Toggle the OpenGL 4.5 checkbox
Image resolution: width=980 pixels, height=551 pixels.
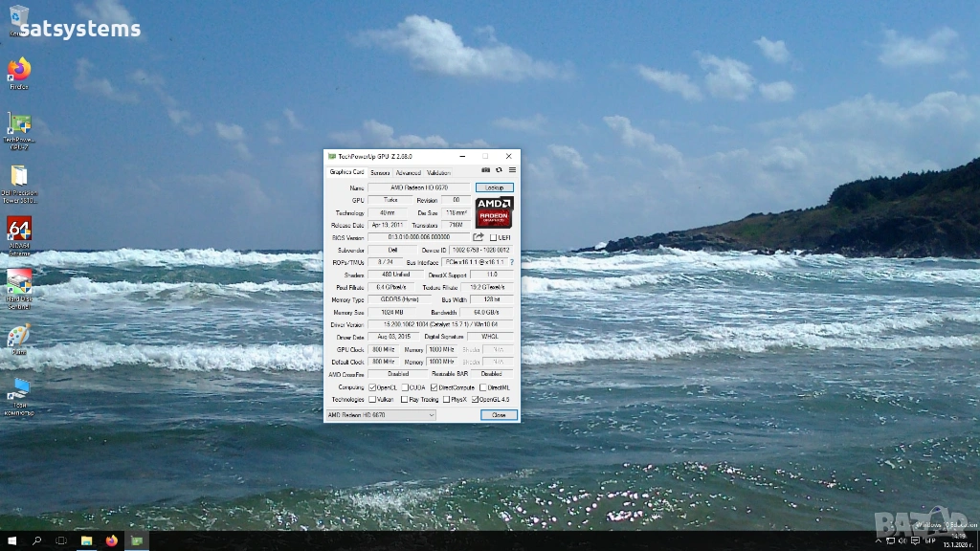tap(475, 399)
